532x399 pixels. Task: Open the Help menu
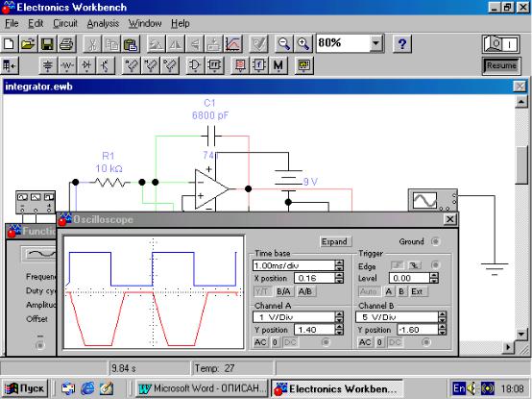181,23
